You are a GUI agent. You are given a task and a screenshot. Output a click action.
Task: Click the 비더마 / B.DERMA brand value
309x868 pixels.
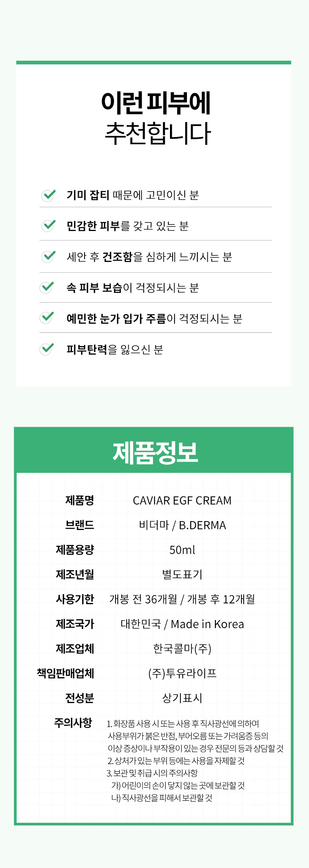click(x=182, y=525)
